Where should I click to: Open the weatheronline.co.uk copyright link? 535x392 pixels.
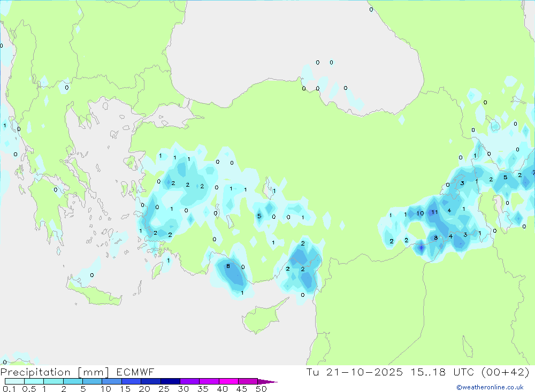pyautogui.click(x=490, y=387)
